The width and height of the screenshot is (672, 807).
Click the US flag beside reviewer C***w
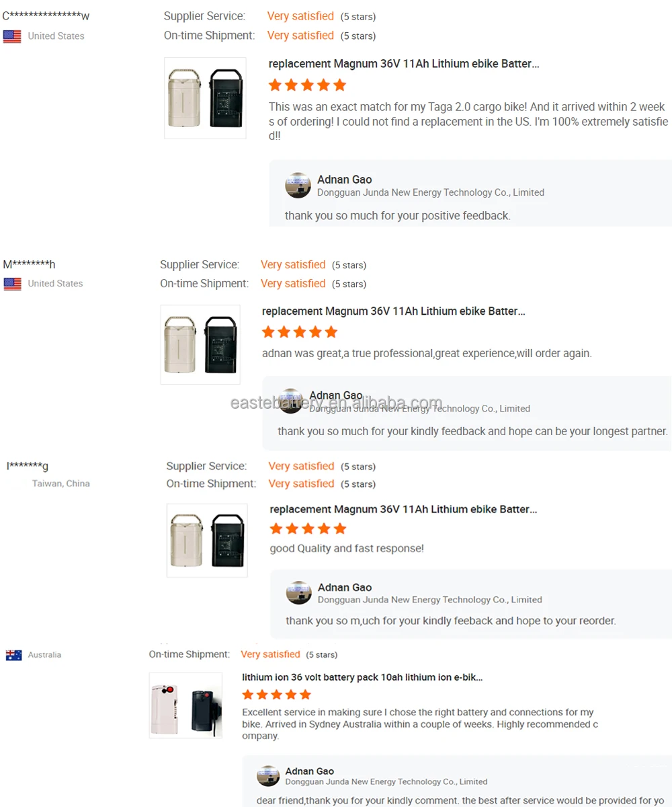point(12,36)
